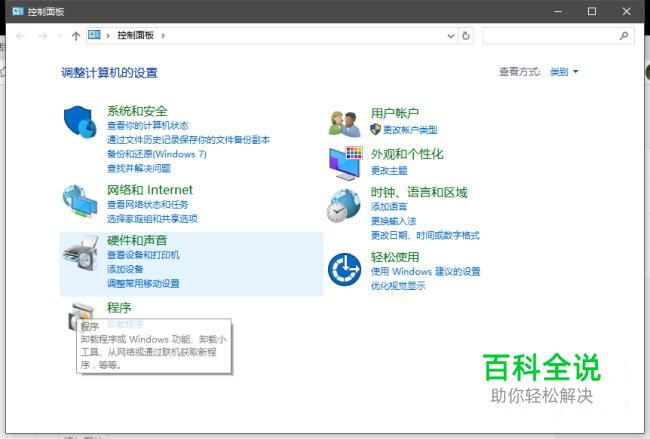This screenshot has width=650, height=439.
Task: Open 外观和个性化 category heading
Action: tap(407, 154)
